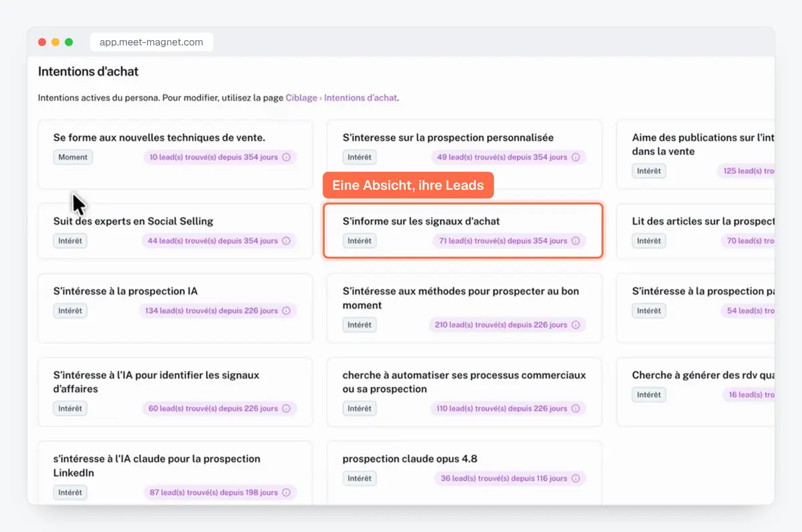
Task: Click info icon beside 210 lead(s) trouvé(s)
Action: (x=575, y=325)
